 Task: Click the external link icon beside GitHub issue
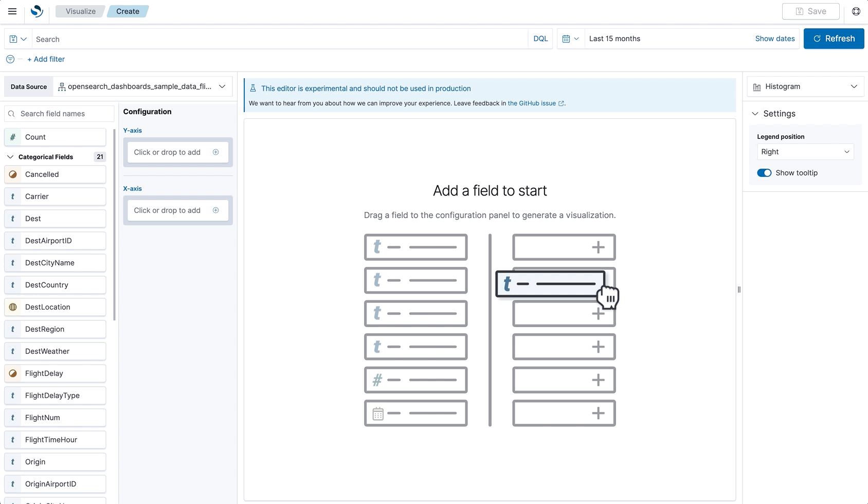point(561,103)
